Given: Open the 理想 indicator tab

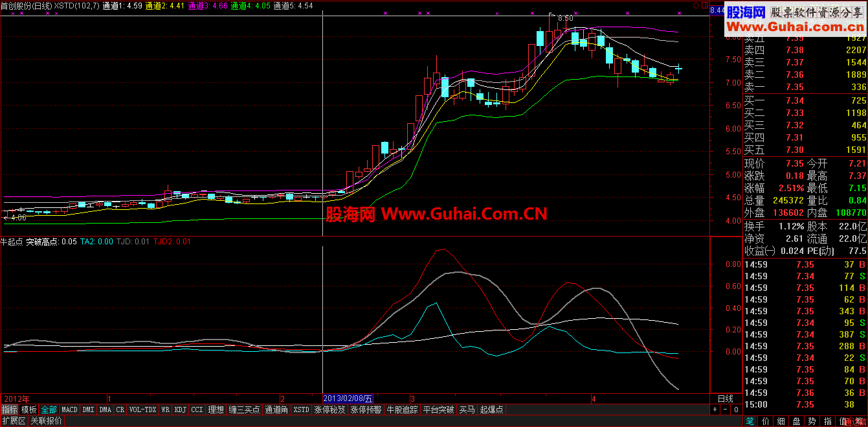Looking at the screenshot, I should click(216, 410).
